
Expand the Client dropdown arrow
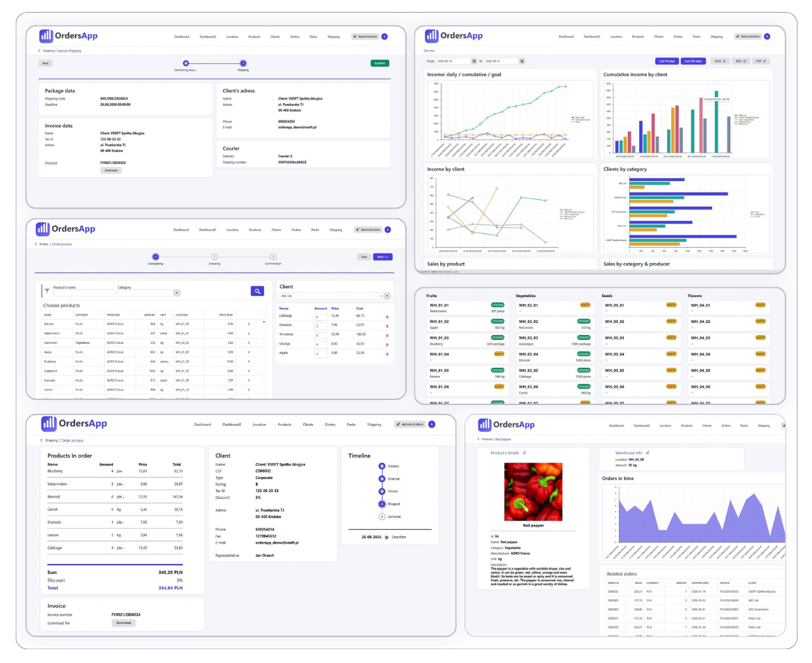coord(387,296)
